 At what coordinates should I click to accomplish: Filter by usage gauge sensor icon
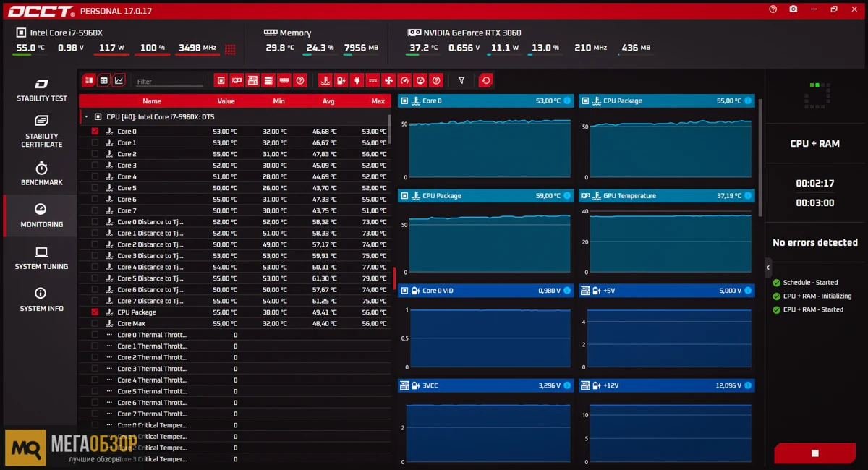point(404,80)
